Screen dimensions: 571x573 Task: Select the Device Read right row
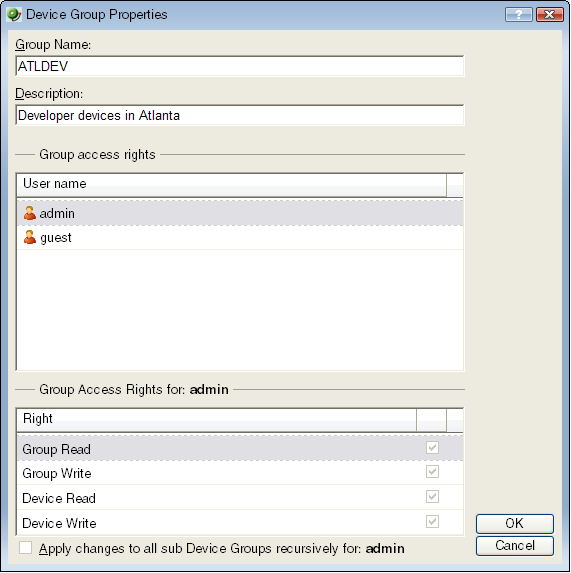(x=240, y=497)
